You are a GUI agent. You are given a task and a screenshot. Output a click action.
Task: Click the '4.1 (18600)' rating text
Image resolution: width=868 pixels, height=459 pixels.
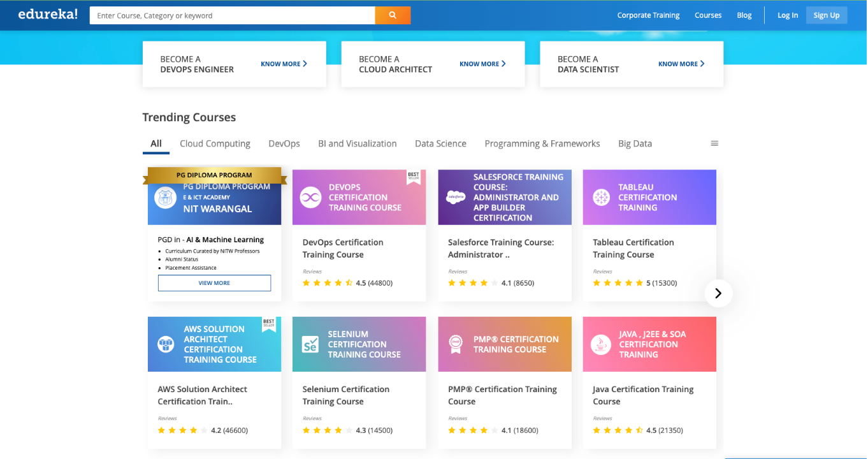click(x=520, y=430)
